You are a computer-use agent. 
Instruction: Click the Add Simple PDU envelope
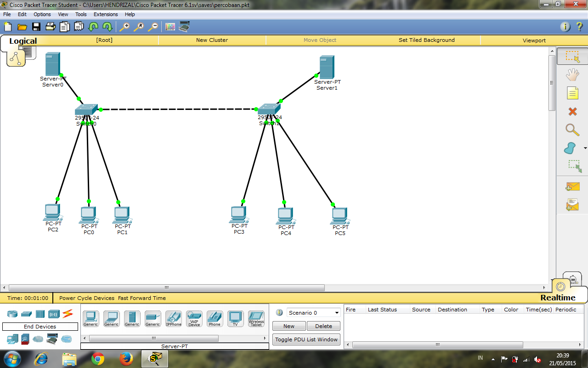coord(572,186)
